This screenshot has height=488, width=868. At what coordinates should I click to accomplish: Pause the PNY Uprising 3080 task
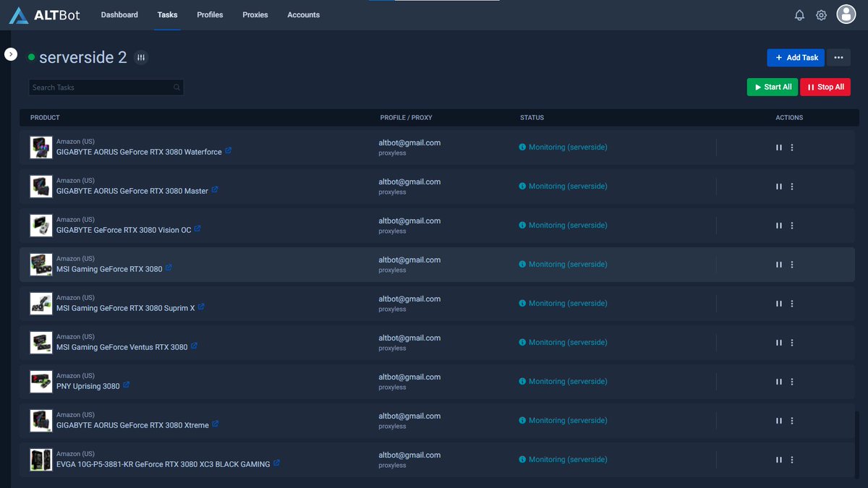click(779, 382)
